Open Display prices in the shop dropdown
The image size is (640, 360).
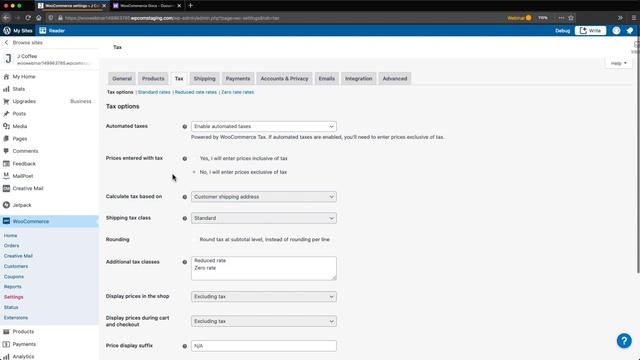coord(264,297)
